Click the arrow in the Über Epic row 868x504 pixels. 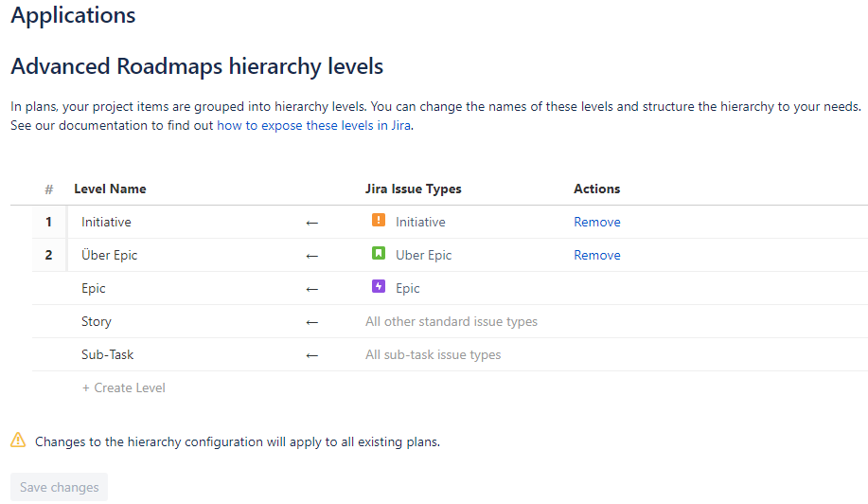pos(312,256)
